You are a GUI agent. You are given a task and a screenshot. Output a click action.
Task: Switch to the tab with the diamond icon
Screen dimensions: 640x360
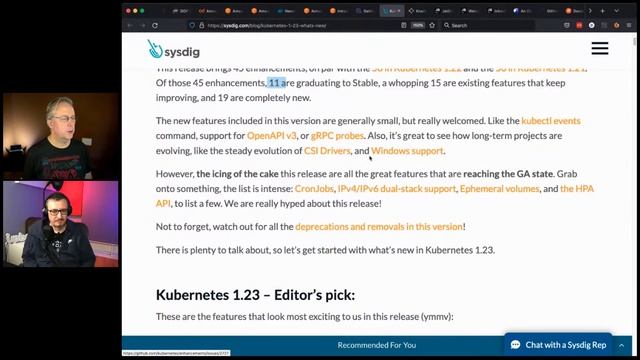(417, 11)
